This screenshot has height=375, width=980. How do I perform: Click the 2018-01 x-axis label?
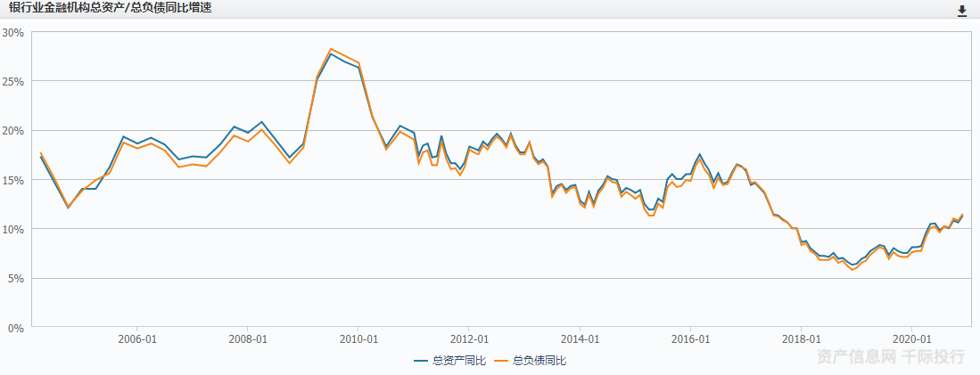tap(802, 338)
